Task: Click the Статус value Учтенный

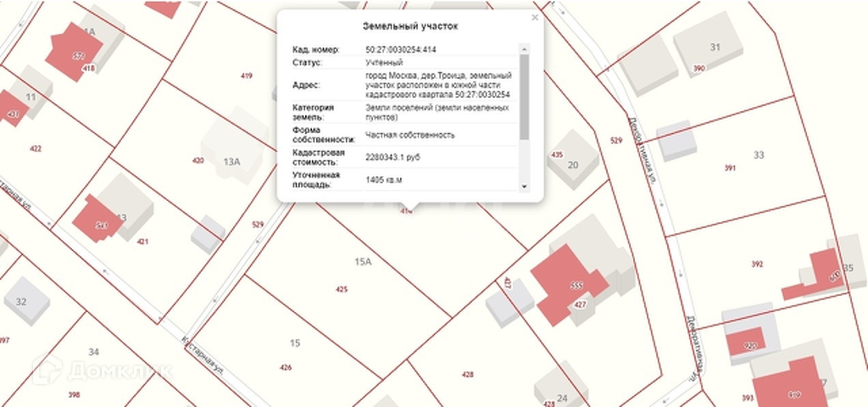Action: pyautogui.click(x=384, y=63)
